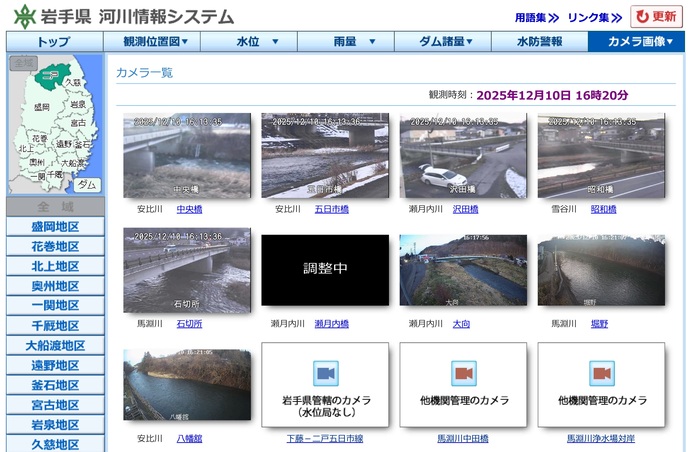Select 大船渡地区 in the sidebar
690x452 pixels.
55,345
